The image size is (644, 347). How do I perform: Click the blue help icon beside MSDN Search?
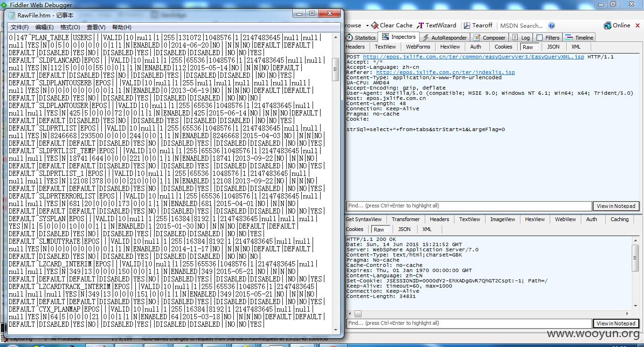[x=552, y=25]
